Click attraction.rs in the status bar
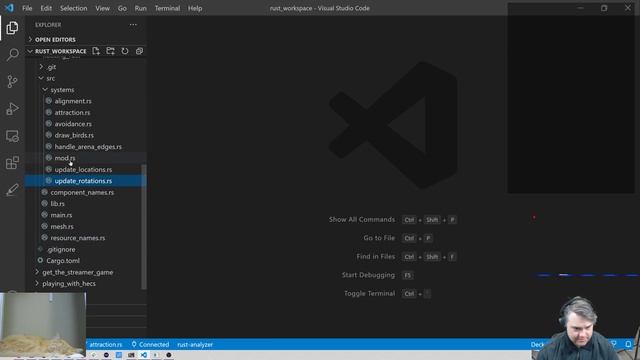 tap(106, 344)
